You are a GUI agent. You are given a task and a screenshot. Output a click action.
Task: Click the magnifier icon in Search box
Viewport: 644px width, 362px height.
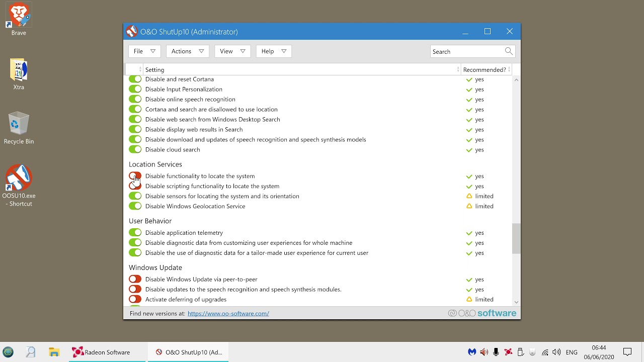(509, 51)
